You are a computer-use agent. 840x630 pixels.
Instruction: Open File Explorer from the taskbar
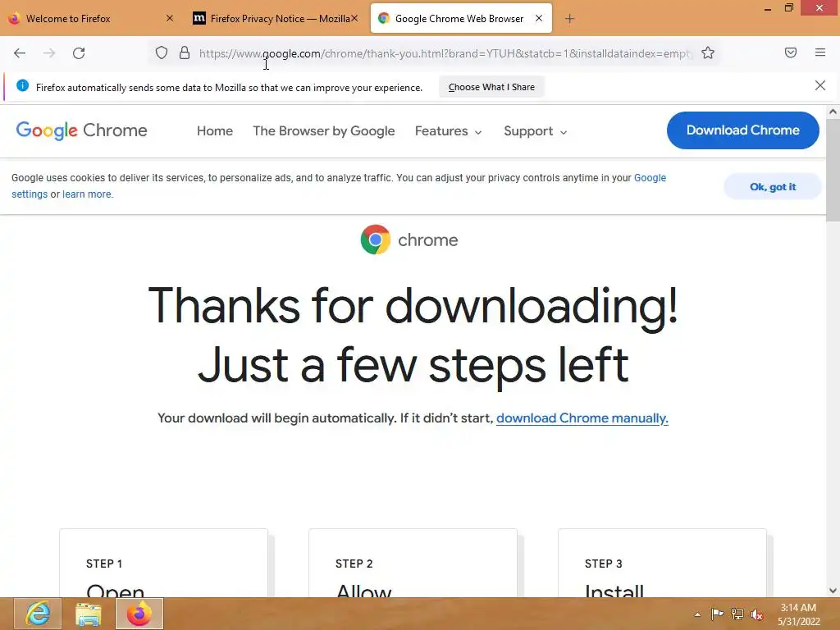[x=89, y=614]
